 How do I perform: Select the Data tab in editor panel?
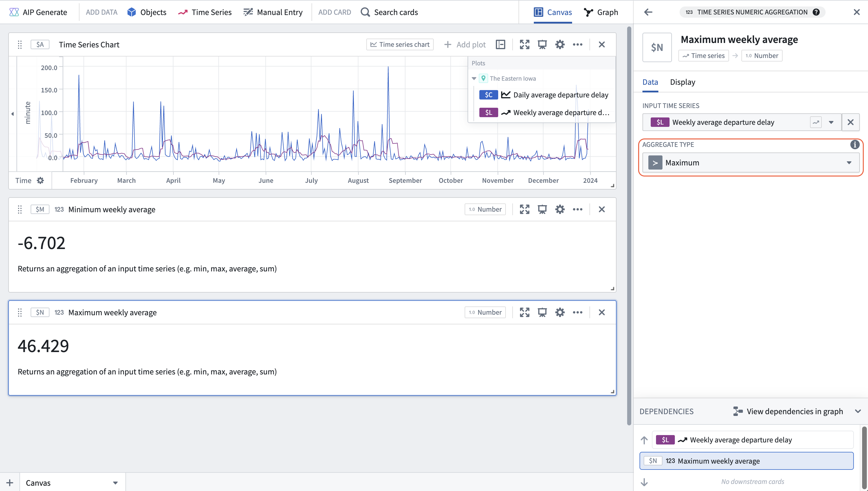[x=650, y=82]
